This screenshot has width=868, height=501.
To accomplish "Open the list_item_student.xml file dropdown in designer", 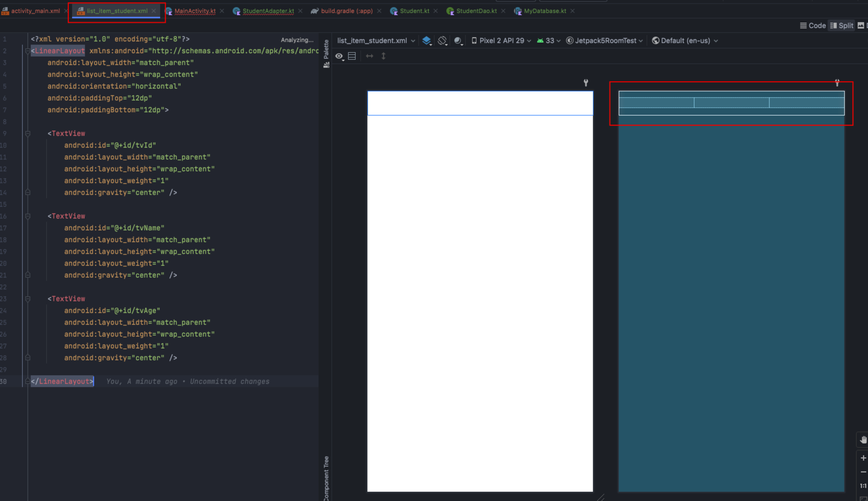I will tap(376, 40).
